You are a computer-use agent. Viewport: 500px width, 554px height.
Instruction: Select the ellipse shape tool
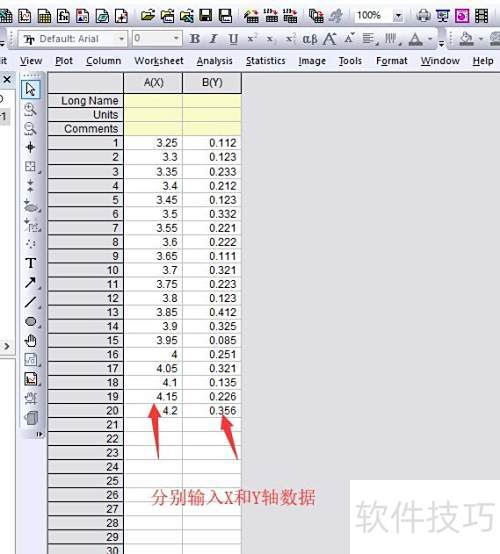[x=31, y=322]
